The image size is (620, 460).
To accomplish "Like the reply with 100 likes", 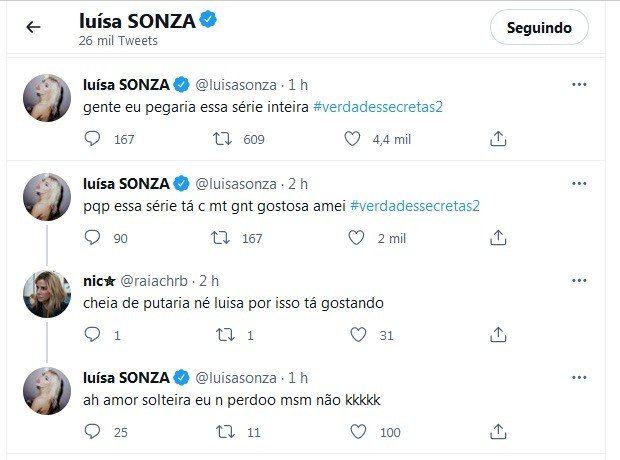I will click(358, 432).
